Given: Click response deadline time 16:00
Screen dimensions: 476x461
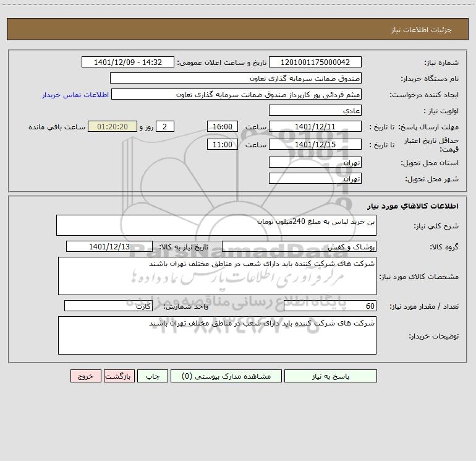Looking at the screenshot, I should 222,126.
